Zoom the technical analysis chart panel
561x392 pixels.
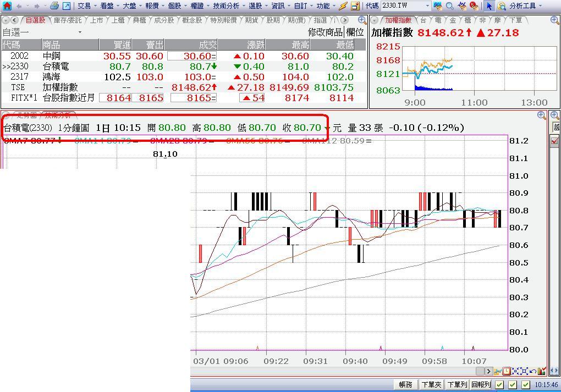pyautogui.click(x=541, y=115)
